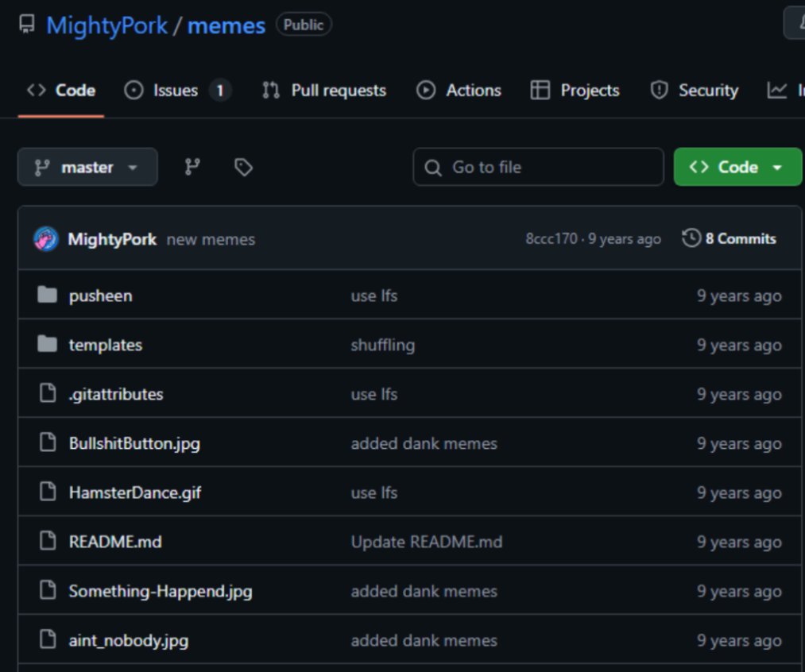Click the Security shield icon
Viewport: 805px width, 672px height.
point(660,91)
